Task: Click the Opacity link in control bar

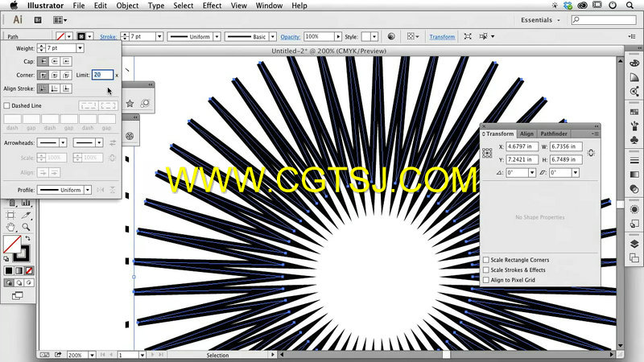Action: pos(291,37)
